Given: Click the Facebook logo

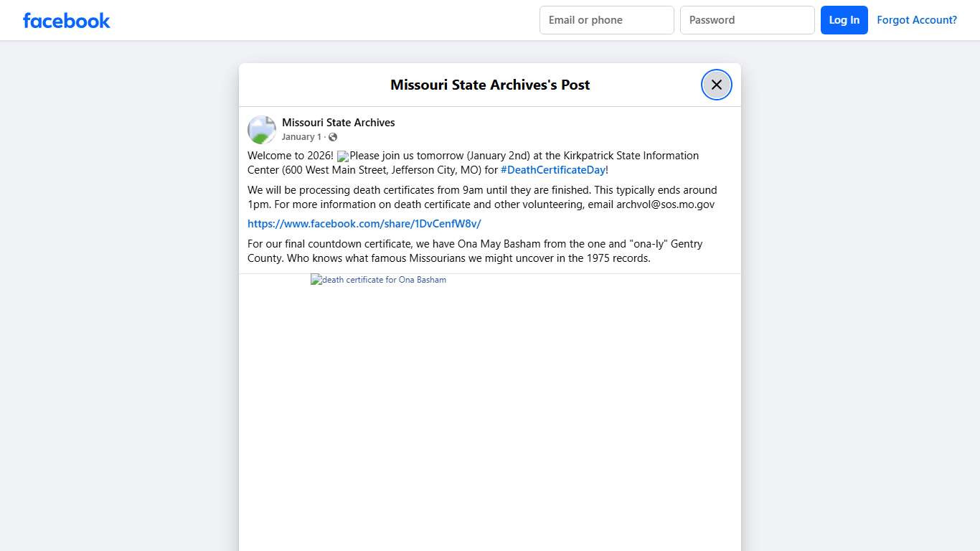Looking at the screenshot, I should point(67,20).
